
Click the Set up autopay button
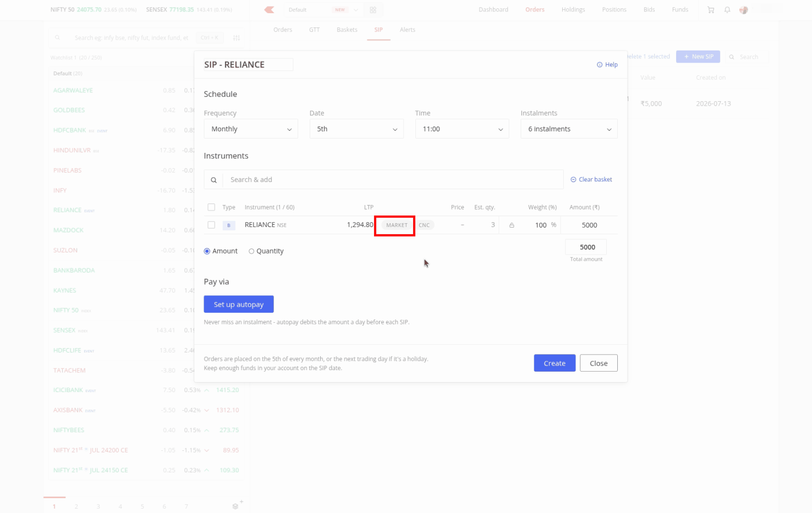pyautogui.click(x=239, y=305)
